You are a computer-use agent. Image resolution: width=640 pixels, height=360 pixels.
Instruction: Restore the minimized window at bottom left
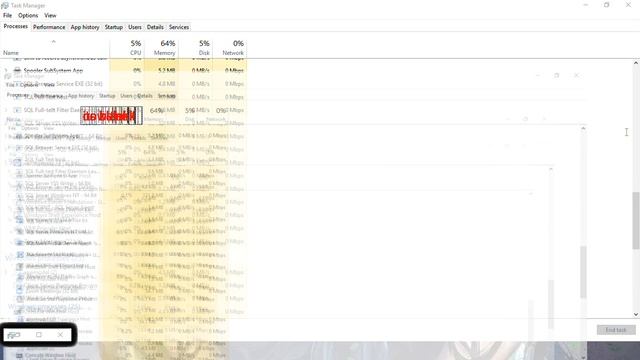(x=39, y=335)
